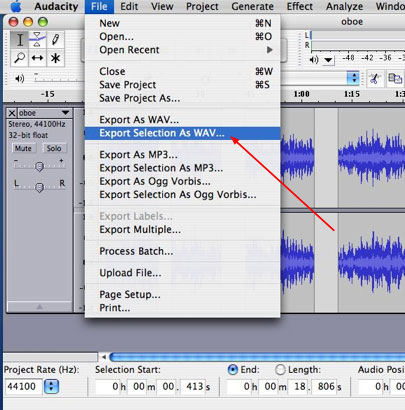Click the Trim scissors toolbar icon
The image size is (405, 410).
coord(375,79)
